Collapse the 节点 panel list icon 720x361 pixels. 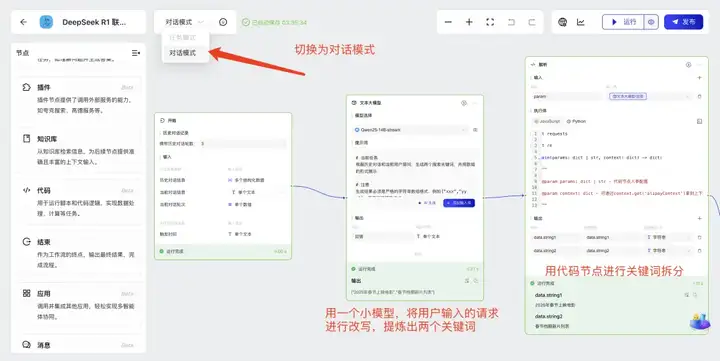click(x=136, y=53)
